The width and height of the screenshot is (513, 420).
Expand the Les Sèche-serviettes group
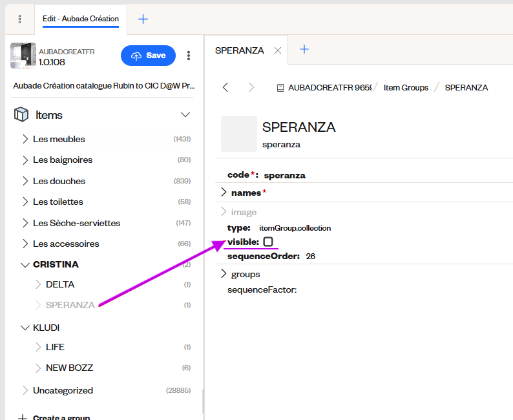25,223
